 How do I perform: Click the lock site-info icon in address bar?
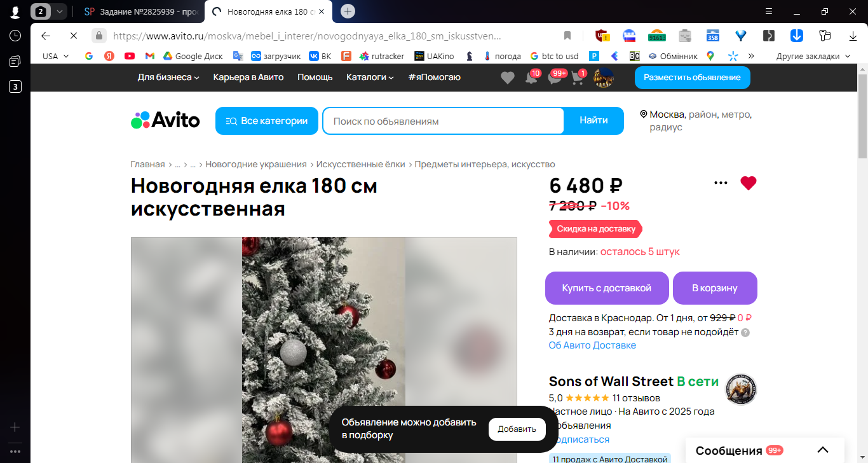point(98,36)
